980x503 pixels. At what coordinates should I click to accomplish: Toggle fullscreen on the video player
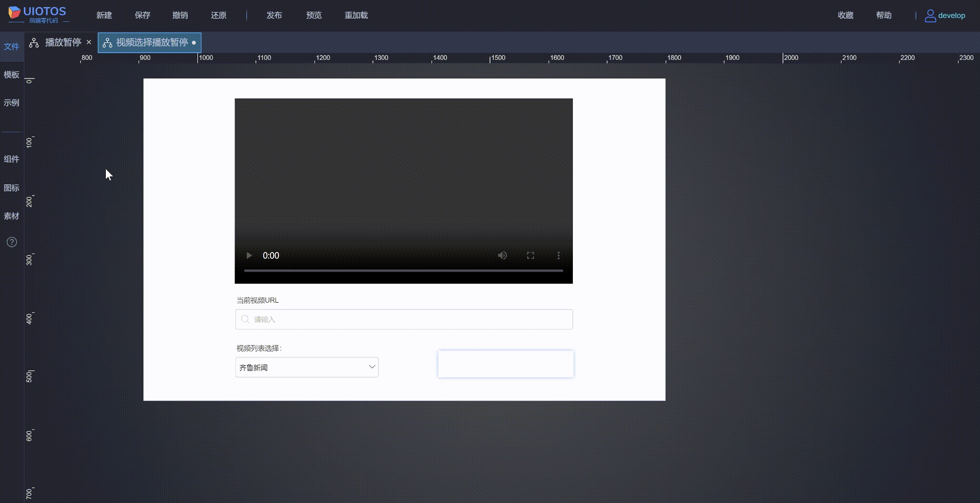[x=530, y=255]
